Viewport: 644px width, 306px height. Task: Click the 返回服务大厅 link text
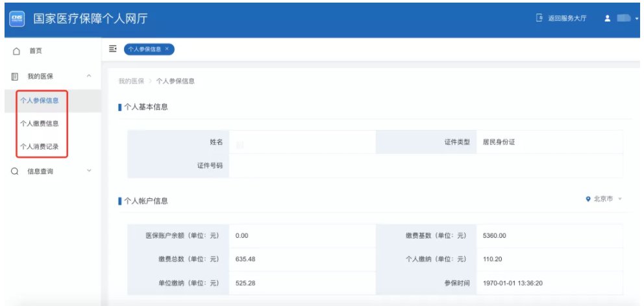coord(567,18)
